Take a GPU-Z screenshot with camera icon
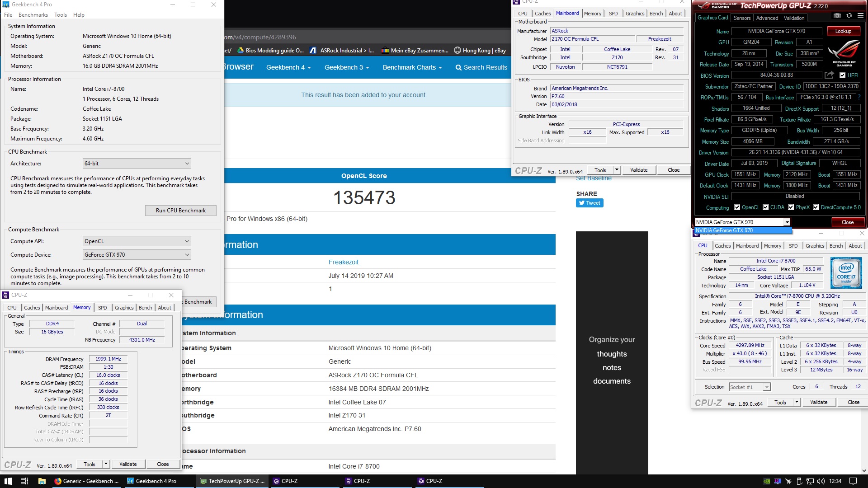 tap(837, 15)
